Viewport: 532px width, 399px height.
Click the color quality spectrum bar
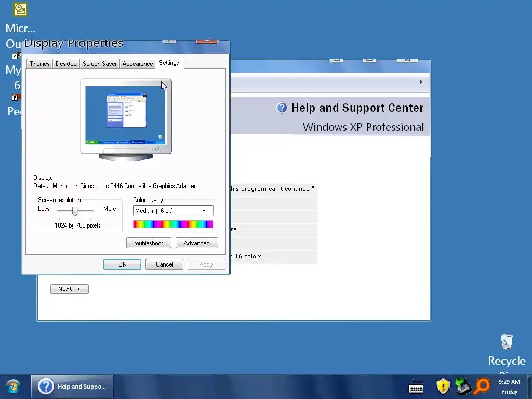pos(173,224)
